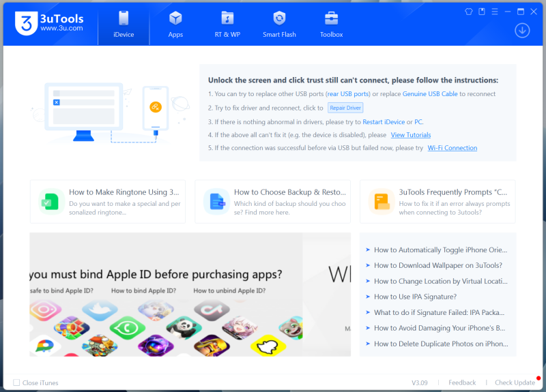Open How to Download Wallpaper on 3uTools
The width and height of the screenshot is (546, 392).
[x=438, y=265]
